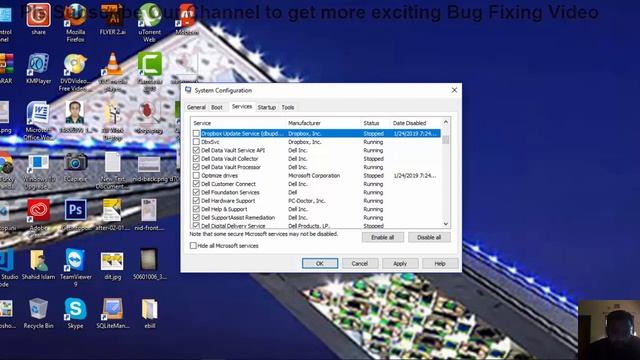Sort services by the Service column header
Screen dimensions: 640x360
tap(238, 123)
